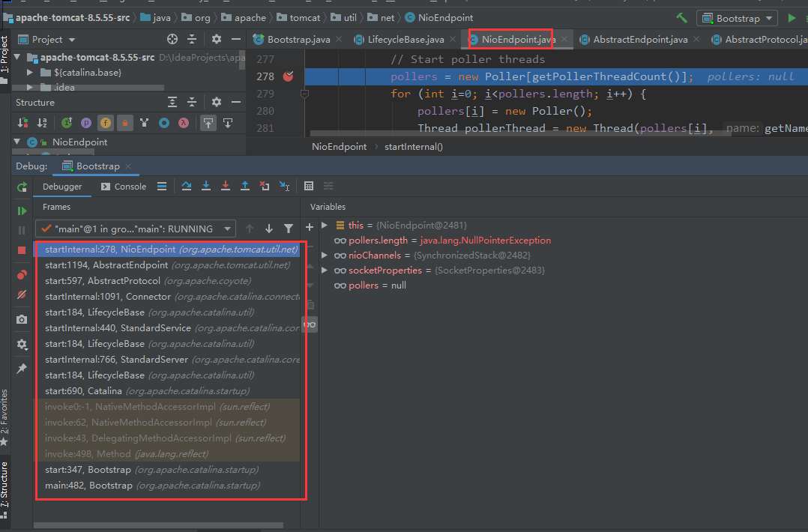Screen dimensions: 808x532
Task: Close the AbstractEndpoint.java tab
Action: pyautogui.click(x=696, y=40)
